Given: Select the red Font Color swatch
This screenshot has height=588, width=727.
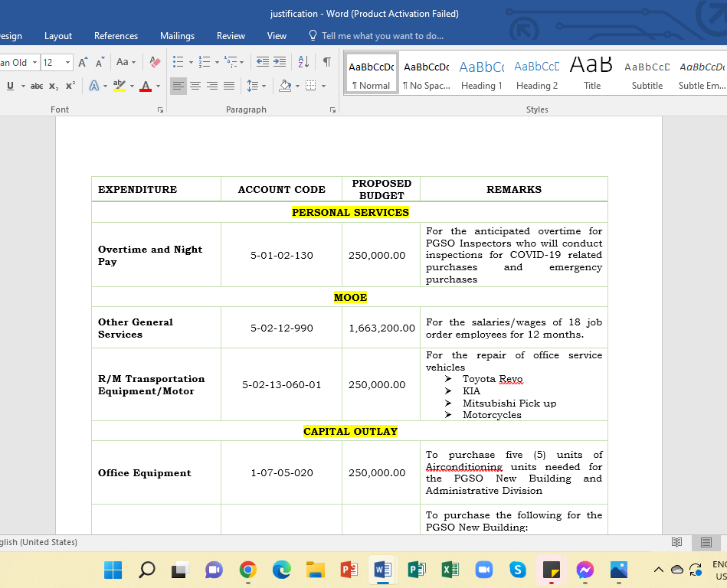Looking at the screenshot, I should (146, 87).
